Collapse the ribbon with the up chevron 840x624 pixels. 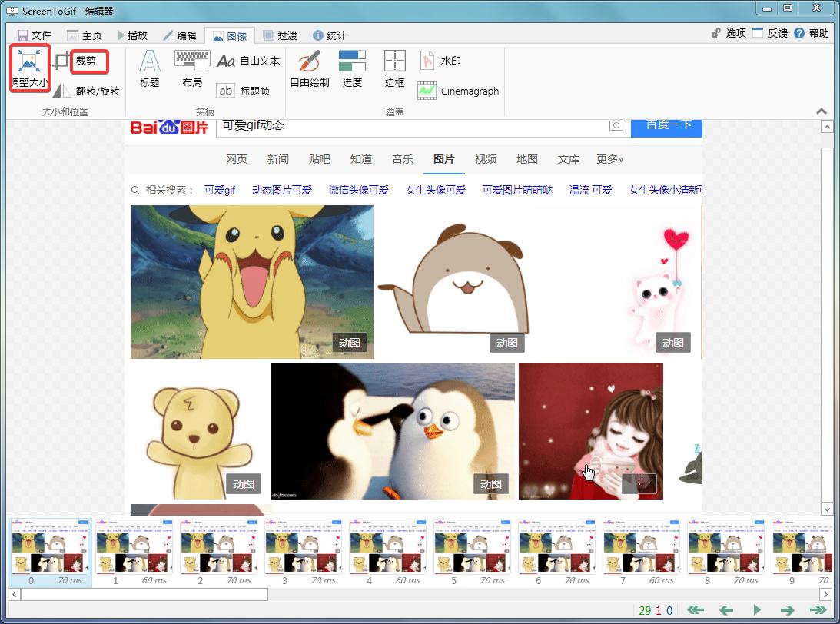pos(822,110)
